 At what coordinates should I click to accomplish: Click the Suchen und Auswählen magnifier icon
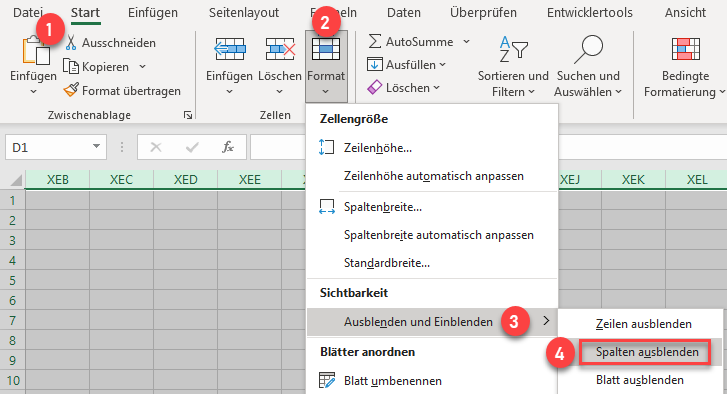point(588,49)
